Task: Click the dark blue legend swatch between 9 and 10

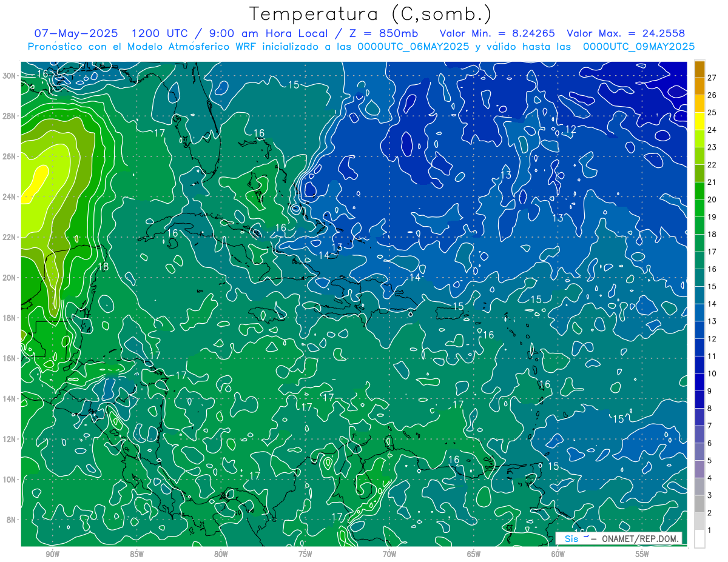Action: point(699,382)
